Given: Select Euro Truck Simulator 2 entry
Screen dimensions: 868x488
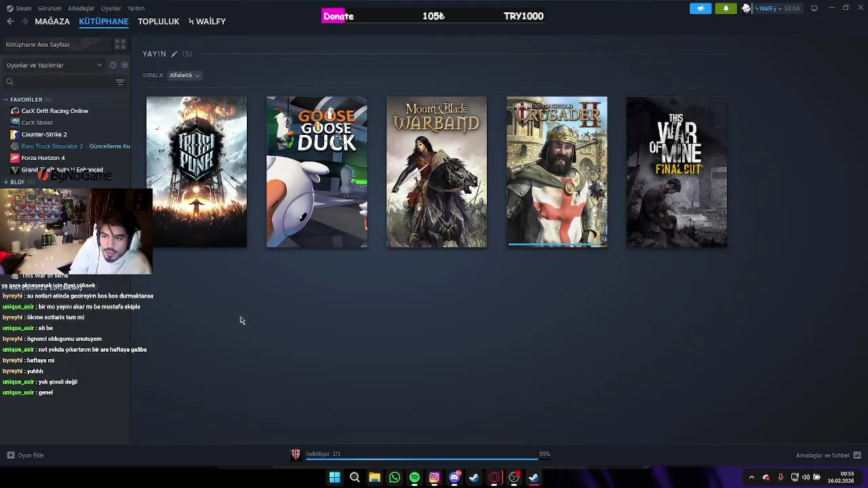Looking at the screenshot, I should pyautogui.click(x=69, y=146).
